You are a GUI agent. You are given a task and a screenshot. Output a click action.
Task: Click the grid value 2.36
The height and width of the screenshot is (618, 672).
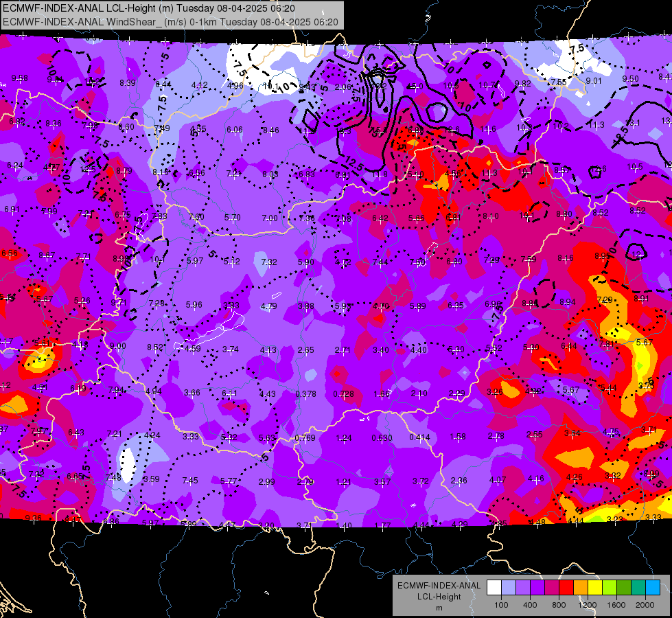coord(459,481)
